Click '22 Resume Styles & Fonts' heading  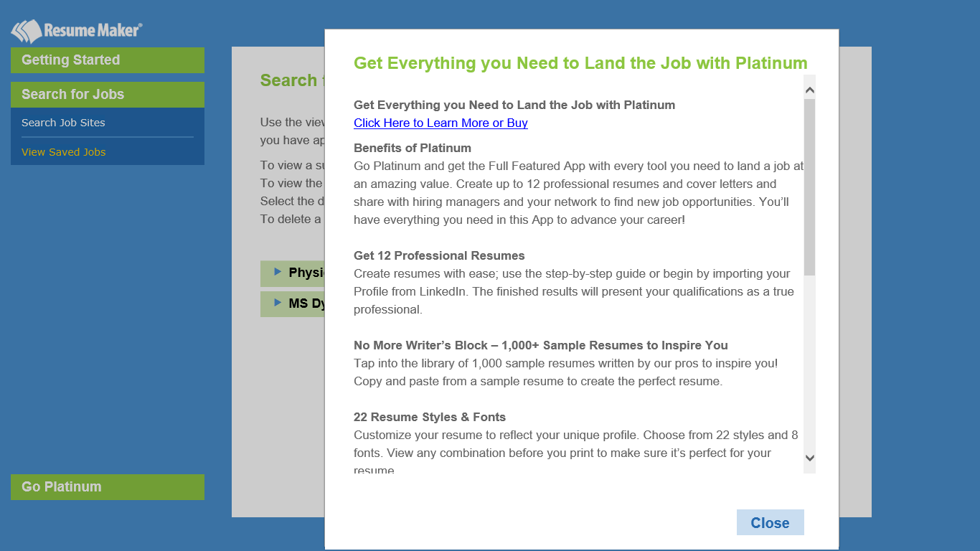[430, 417]
